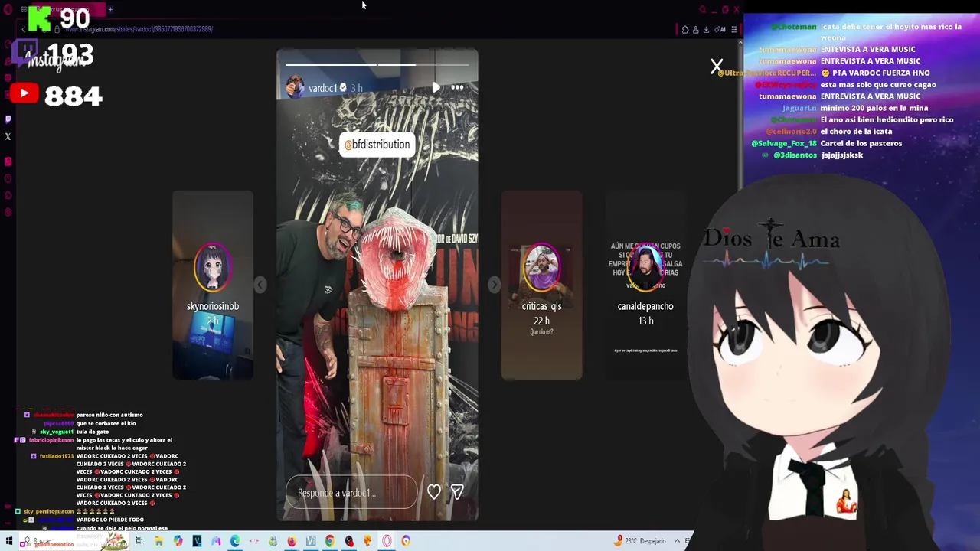980x551 pixels.
Task: Close the Instagram story viewer with the X
Action: 717,67
